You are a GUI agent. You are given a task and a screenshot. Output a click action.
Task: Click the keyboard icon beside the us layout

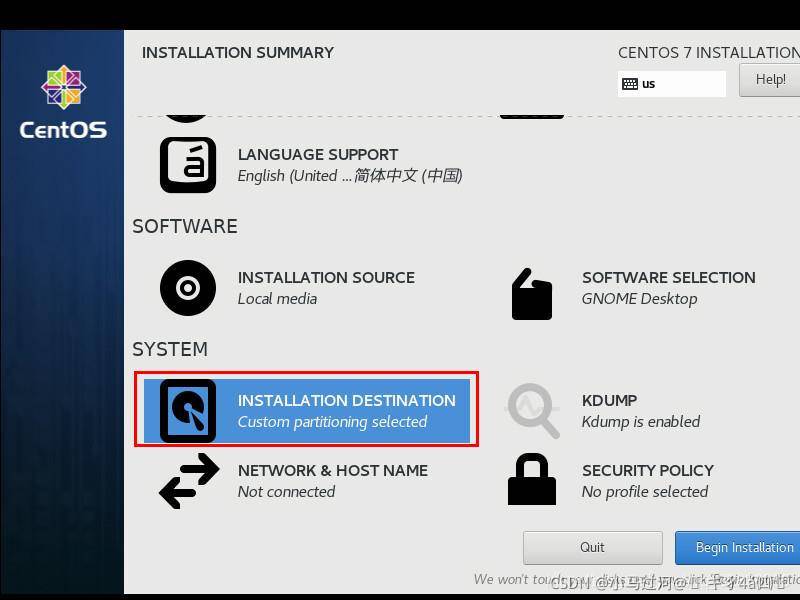[x=630, y=84]
